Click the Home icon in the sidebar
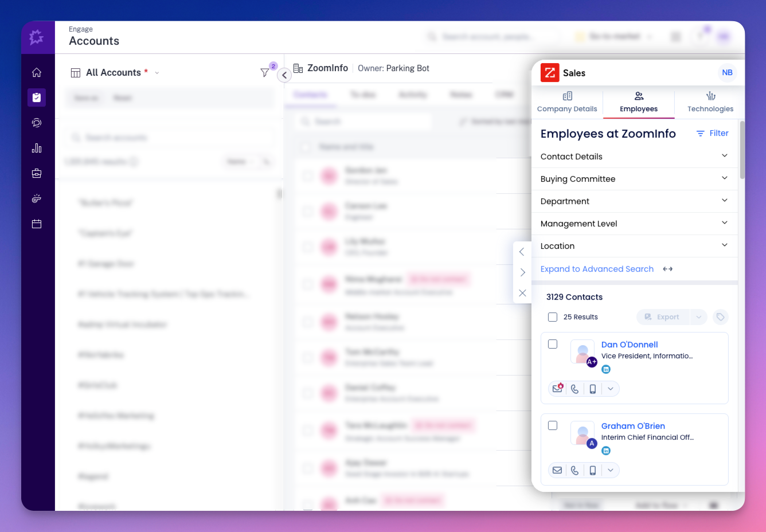Screen dimensions: 766x532 (x=37, y=72)
